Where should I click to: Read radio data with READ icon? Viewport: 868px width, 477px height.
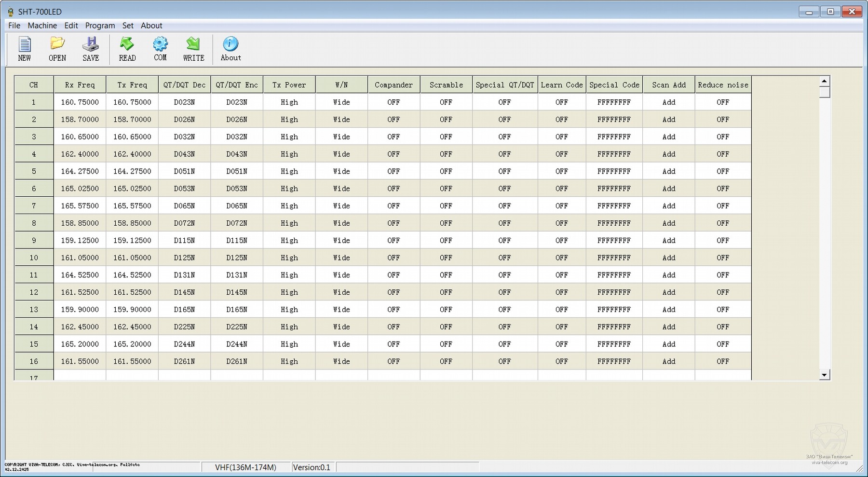tap(127, 49)
